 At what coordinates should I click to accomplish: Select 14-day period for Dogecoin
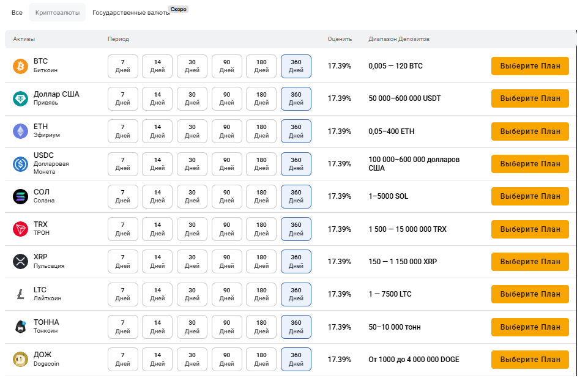[x=157, y=359]
